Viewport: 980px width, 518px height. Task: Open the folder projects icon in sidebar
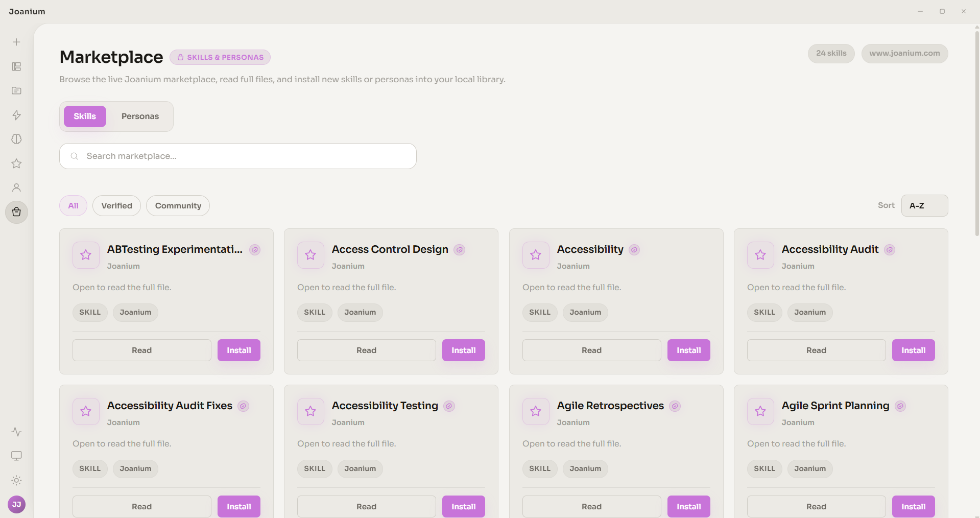pos(16,90)
